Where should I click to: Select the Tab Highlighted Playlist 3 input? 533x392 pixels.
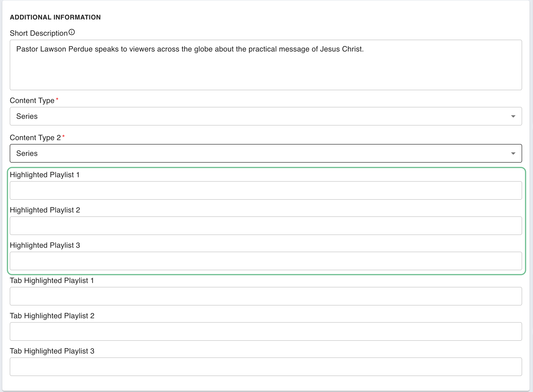point(266,367)
